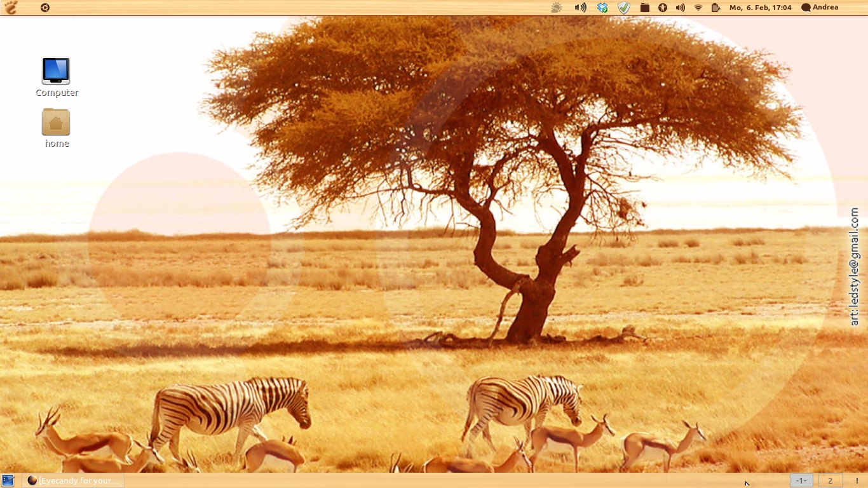Screen dimensions: 868x488
Task: Click the green checkmark shield icon
Action: point(624,8)
